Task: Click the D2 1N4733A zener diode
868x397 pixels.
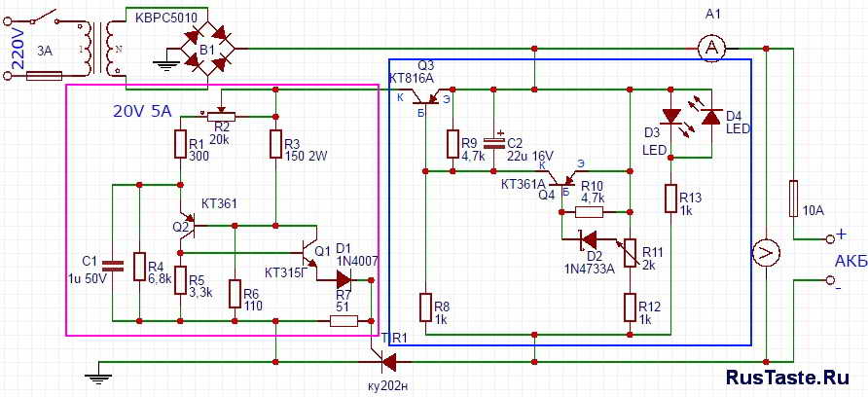Action: tap(588, 238)
